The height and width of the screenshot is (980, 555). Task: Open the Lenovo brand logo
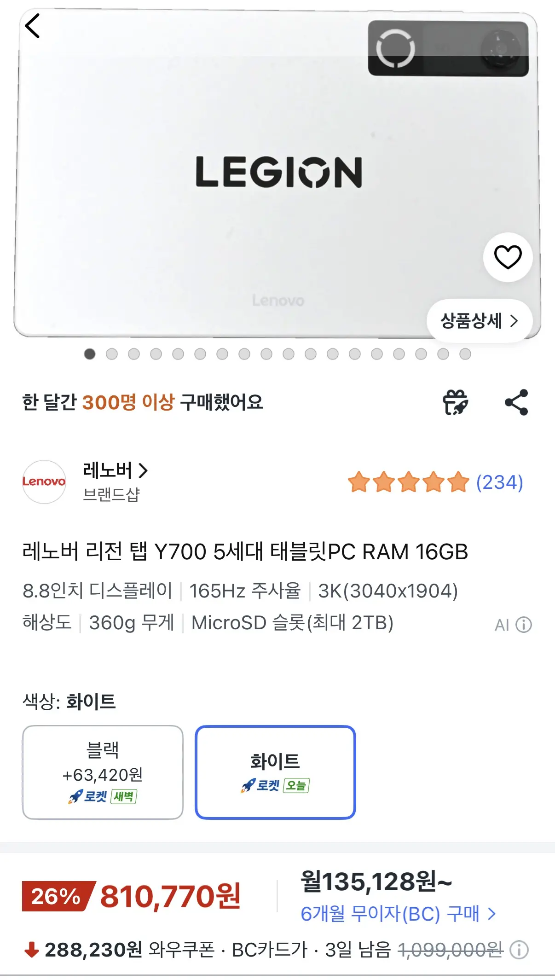pos(44,481)
